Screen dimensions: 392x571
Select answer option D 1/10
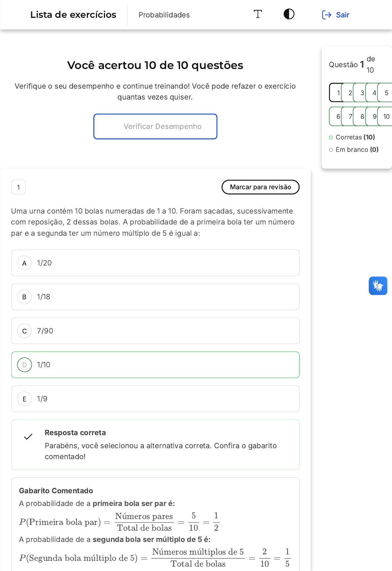pyautogui.click(x=155, y=365)
